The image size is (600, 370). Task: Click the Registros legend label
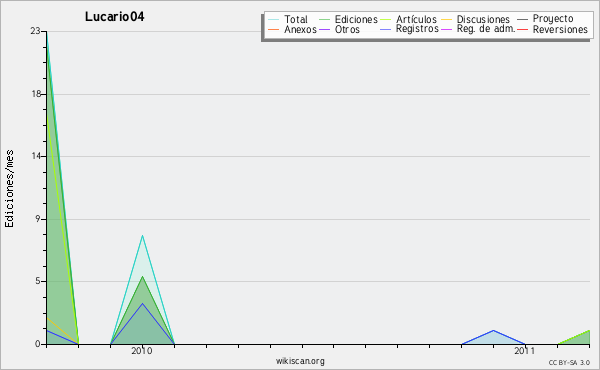(x=417, y=29)
